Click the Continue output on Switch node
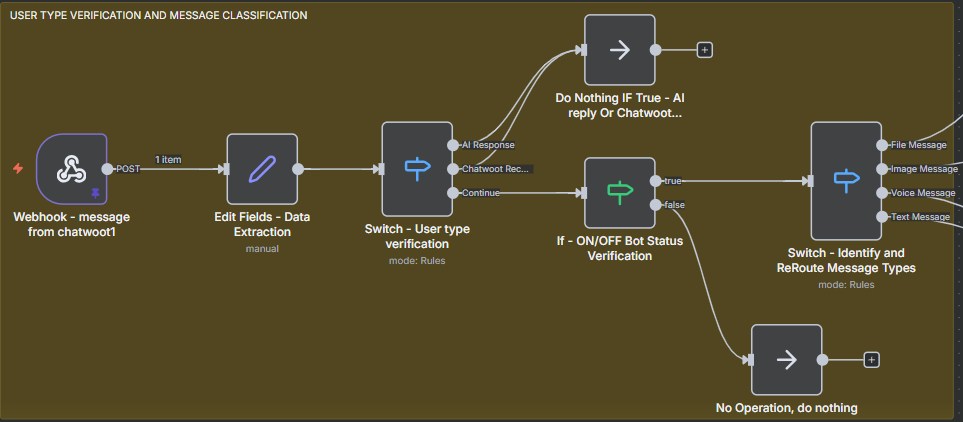Screen dimensions: 963x422 point(453,192)
